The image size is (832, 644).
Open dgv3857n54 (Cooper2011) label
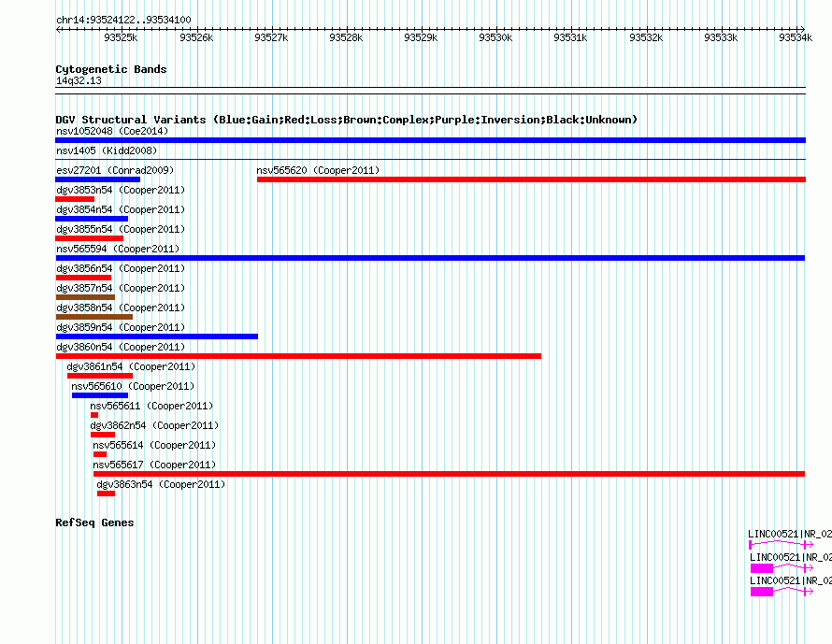click(121, 288)
